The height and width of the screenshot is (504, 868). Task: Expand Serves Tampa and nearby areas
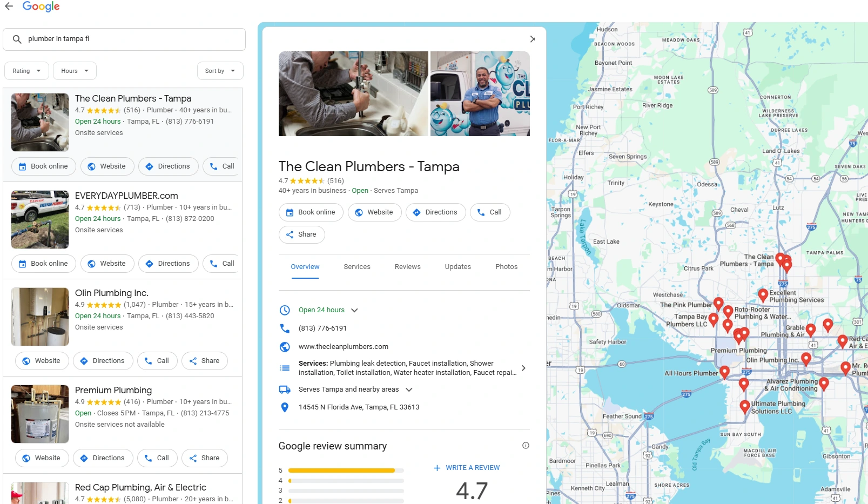409,389
